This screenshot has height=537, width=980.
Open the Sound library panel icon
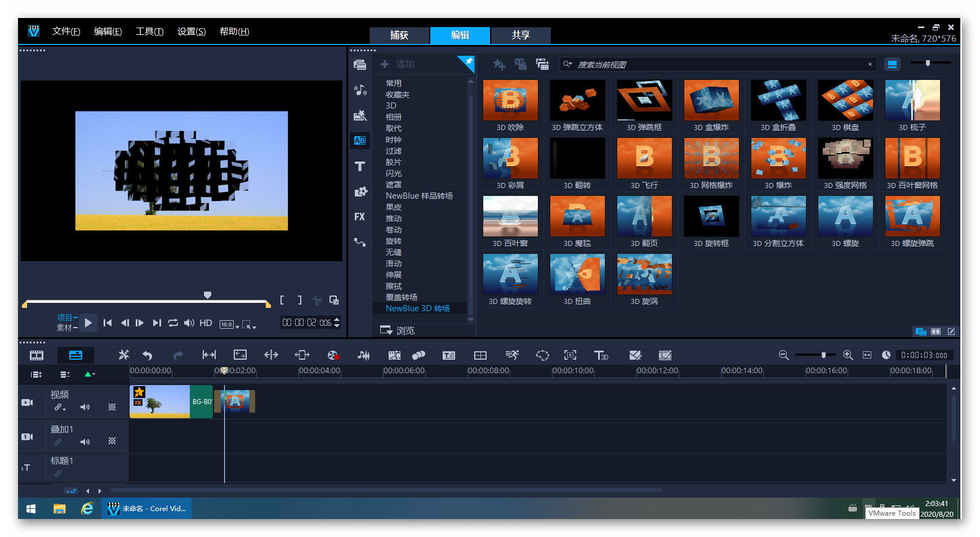360,90
